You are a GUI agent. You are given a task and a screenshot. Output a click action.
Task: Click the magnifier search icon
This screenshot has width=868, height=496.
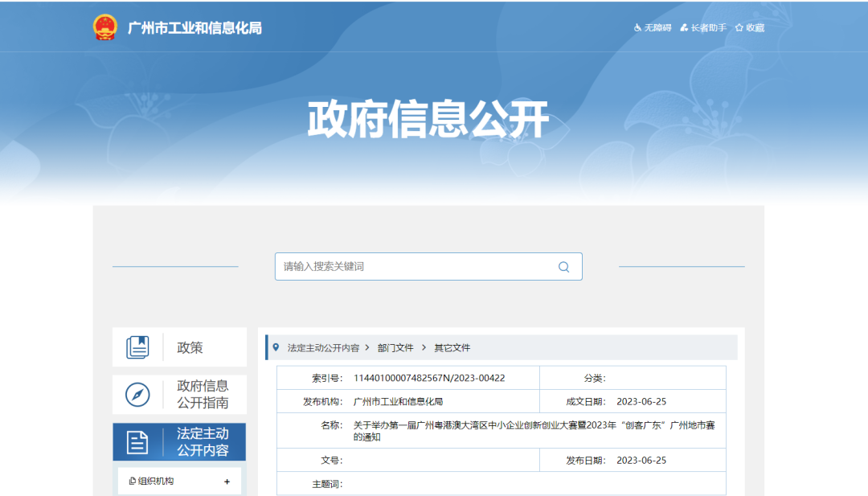pos(563,267)
